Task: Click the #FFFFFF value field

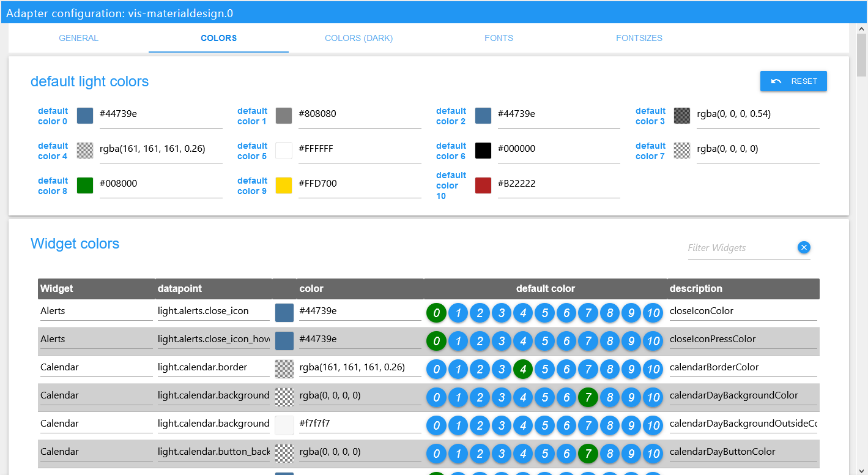Action: tap(360, 149)
